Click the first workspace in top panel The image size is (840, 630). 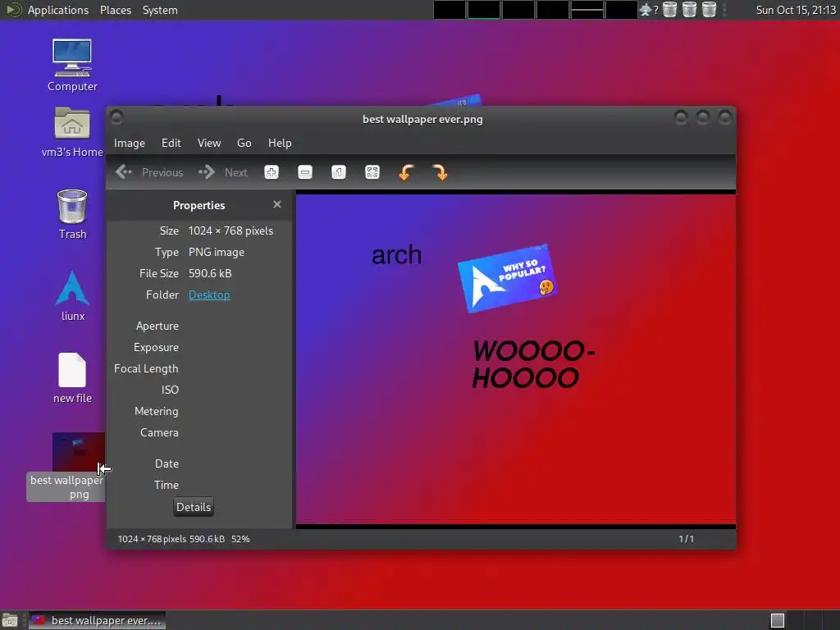tap(450, 10)
